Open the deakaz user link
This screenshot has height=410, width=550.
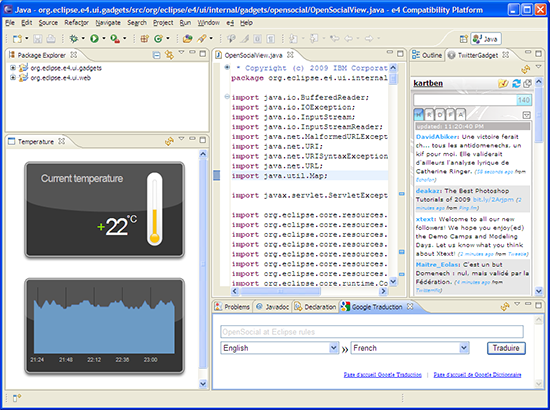click(x=428, y=191)
